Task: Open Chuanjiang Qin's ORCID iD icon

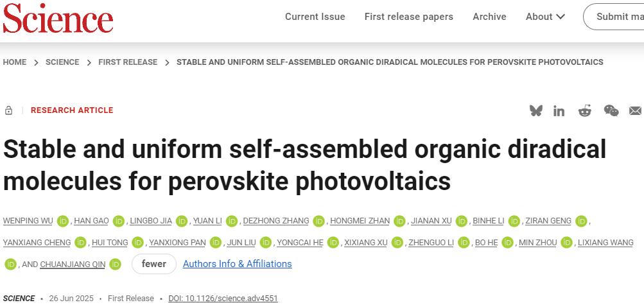Action: click(x=115, y=264)
